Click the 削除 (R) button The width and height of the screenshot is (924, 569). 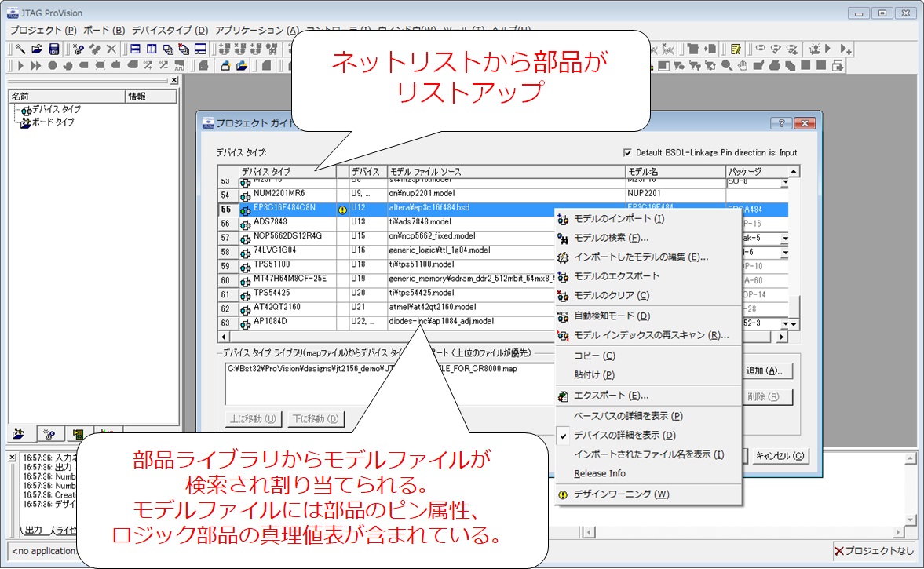(x=766, y=397)
